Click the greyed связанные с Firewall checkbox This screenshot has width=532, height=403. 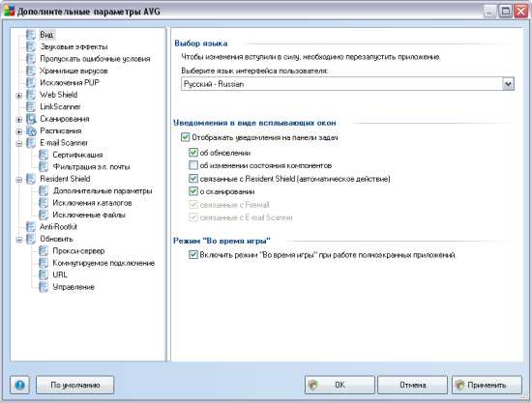click(x=193, y=204)
